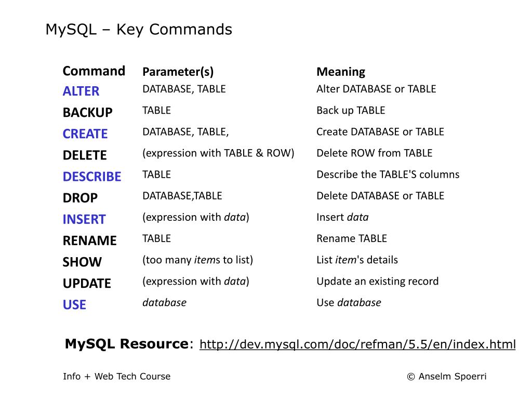Select CREATE's parameter 'DATABASE, TABLE,'

[x=185, y=131]
